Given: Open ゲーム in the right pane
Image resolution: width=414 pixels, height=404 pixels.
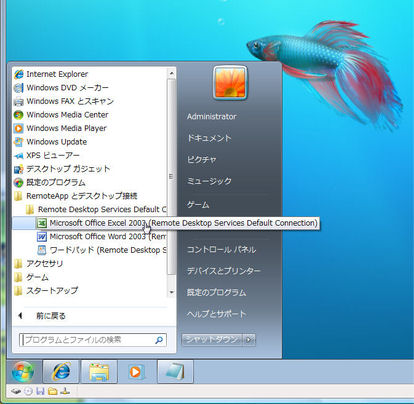Looking at the screenshot, I should click(x=198, y=204).
